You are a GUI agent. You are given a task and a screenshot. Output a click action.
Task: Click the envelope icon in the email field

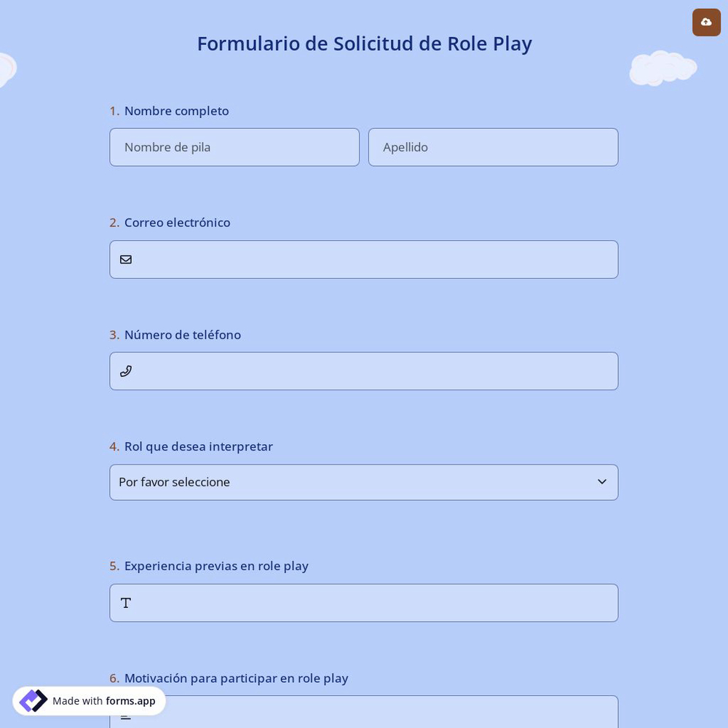tap(126, 259)
